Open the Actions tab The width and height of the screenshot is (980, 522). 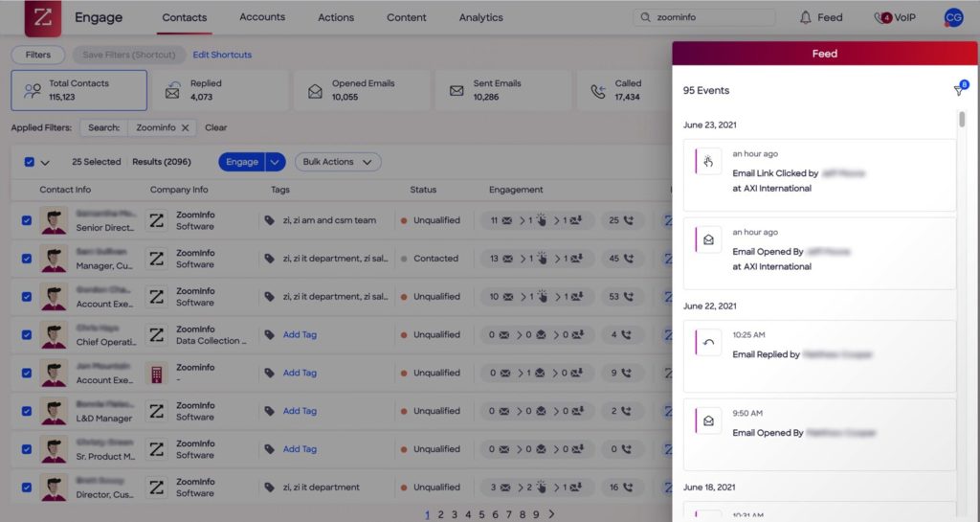click(x=336, y=17)
